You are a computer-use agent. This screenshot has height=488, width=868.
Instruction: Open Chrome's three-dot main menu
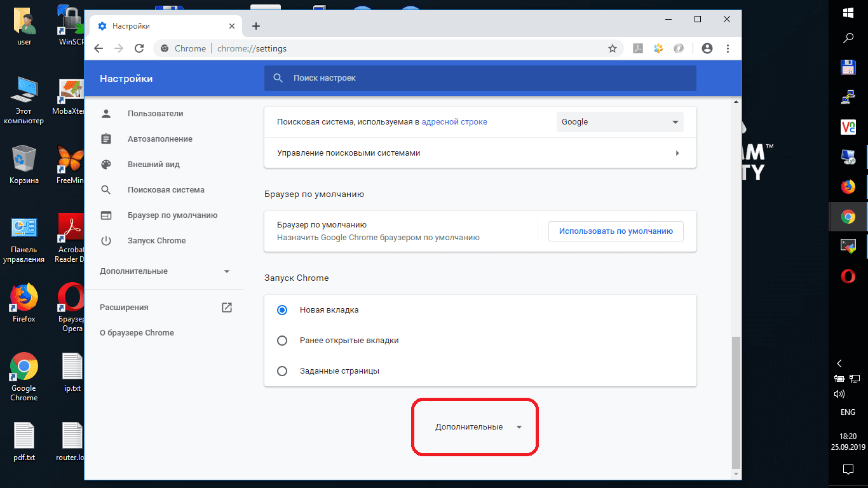tap(728, 48)
